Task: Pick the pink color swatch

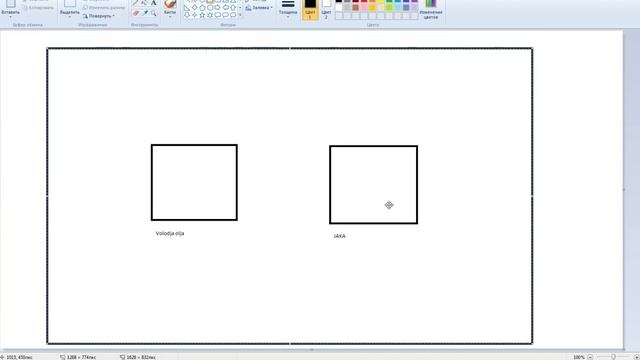Action: click(x=364, y=7)
